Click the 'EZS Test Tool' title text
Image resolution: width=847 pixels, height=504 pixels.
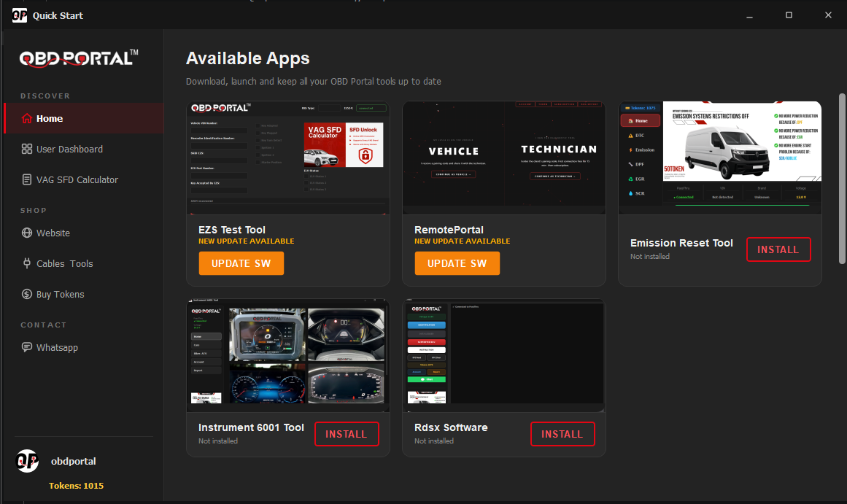(x=232, y=230)
